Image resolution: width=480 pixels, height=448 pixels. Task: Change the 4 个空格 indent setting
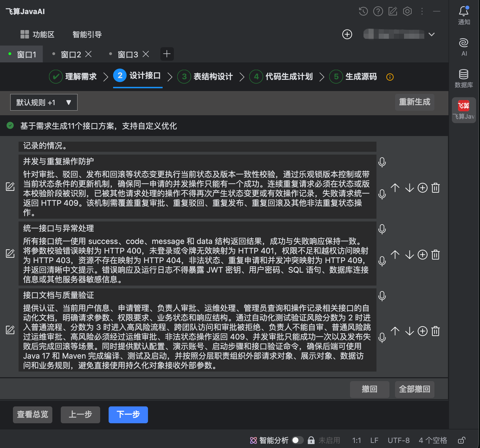(433, 440)
